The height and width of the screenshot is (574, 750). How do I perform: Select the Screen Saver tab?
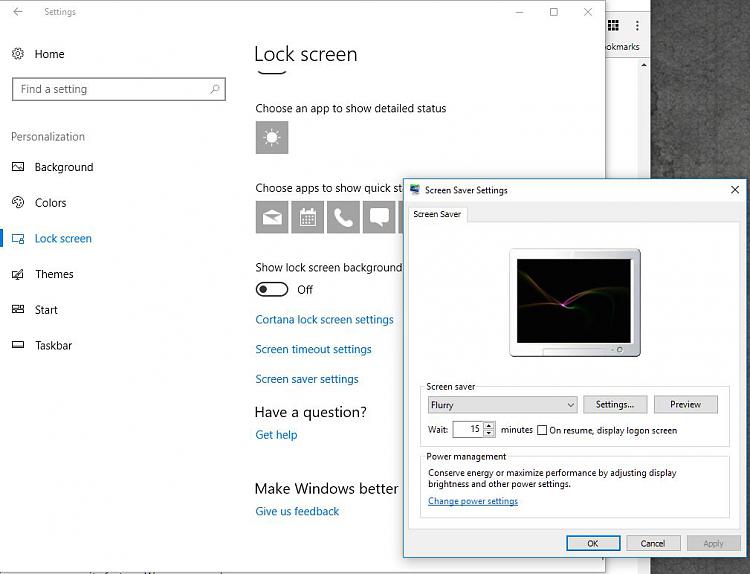[x=437, y=214]
